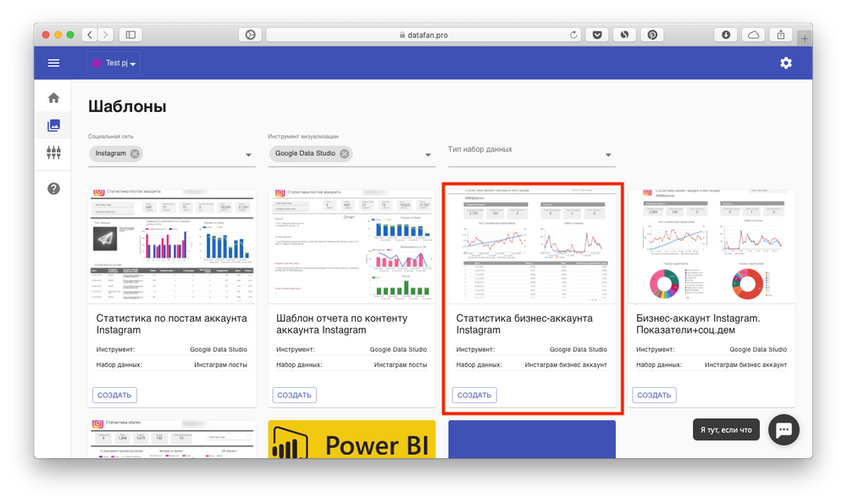
Task: Go to Home in the sidebar
Action: pos(53,97)
